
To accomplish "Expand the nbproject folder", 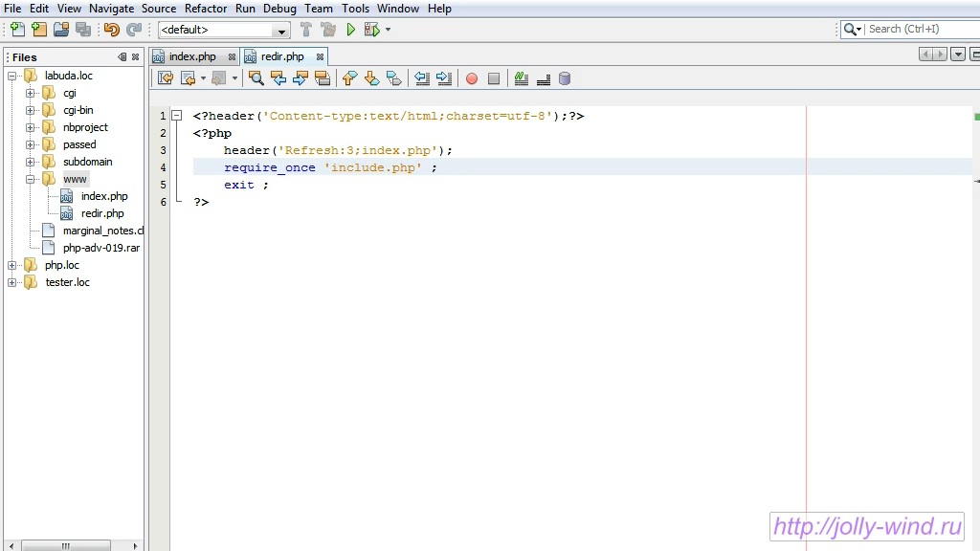I will pyautogui.click(x=30, y=127).
